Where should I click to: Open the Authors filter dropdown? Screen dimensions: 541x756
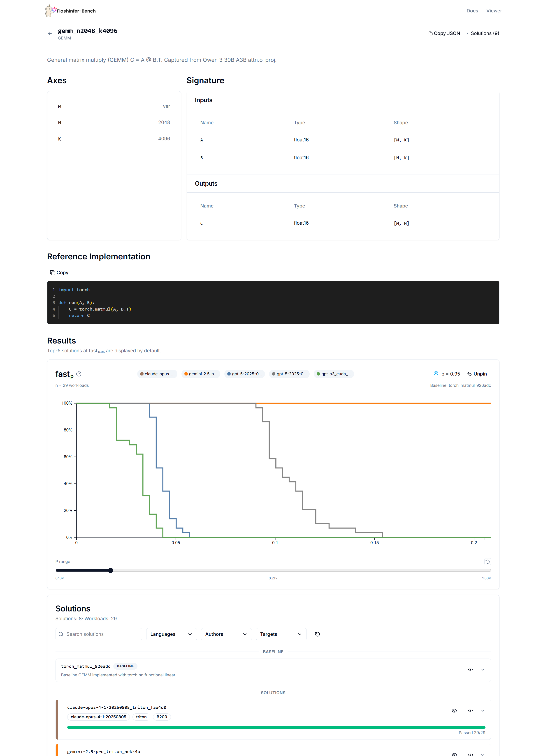[226, 634]
